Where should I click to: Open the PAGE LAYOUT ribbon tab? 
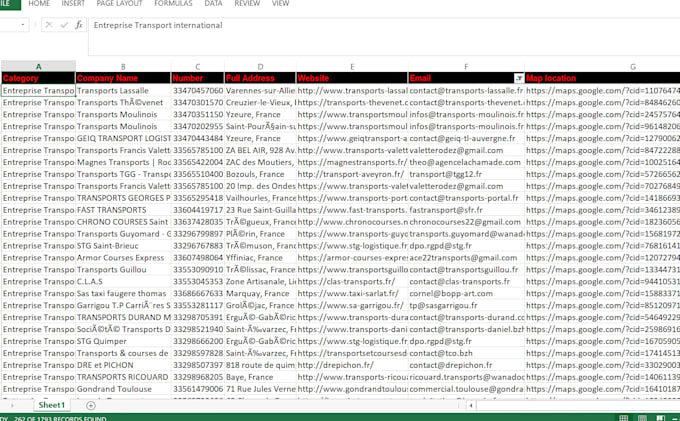pos(119,3)
